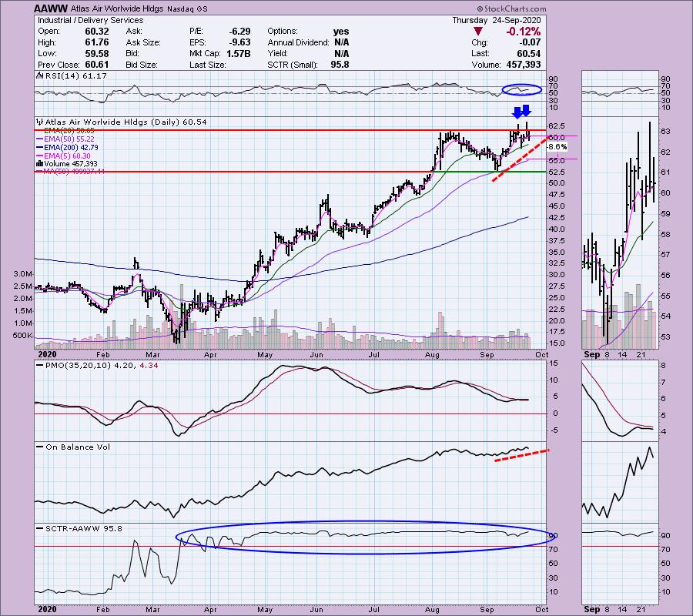The image size is (693, 616).
Task: Click the red down triangle beside -0.12%
Action: click(x=477, y=32)
